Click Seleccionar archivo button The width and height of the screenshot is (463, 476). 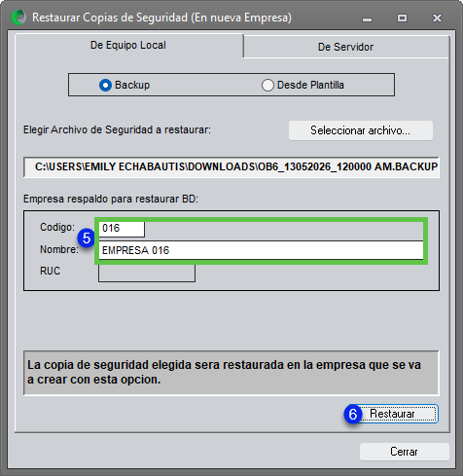tap(361, 130)
